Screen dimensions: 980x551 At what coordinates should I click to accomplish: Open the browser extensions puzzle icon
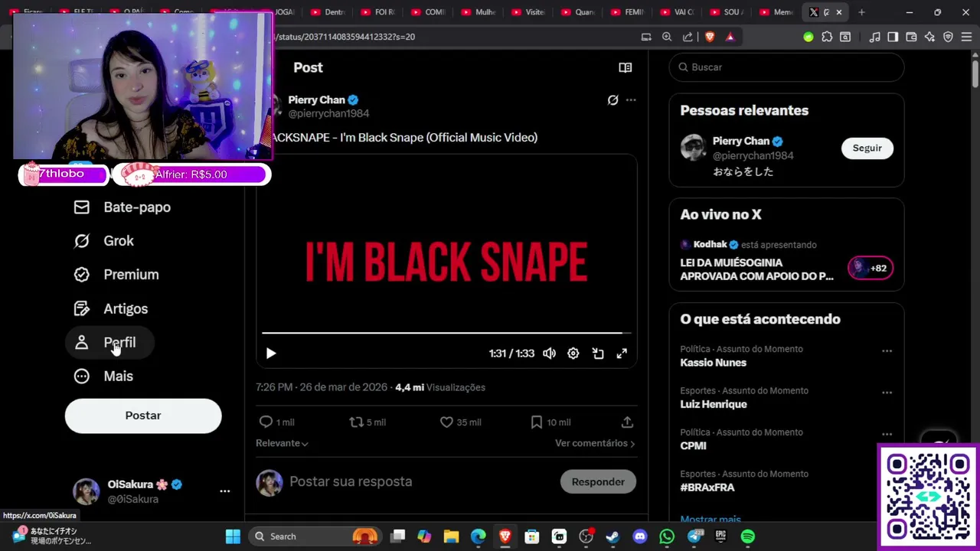[x=827, y=37]
